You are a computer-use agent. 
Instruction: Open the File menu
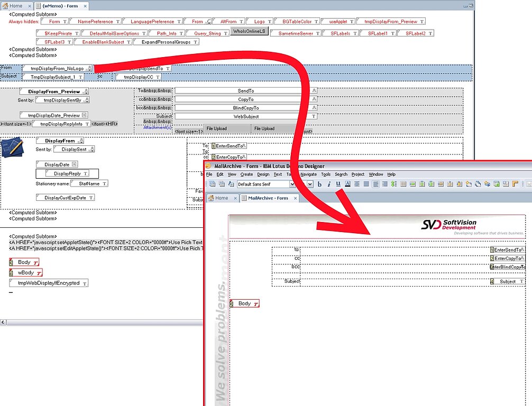[209, 174]
